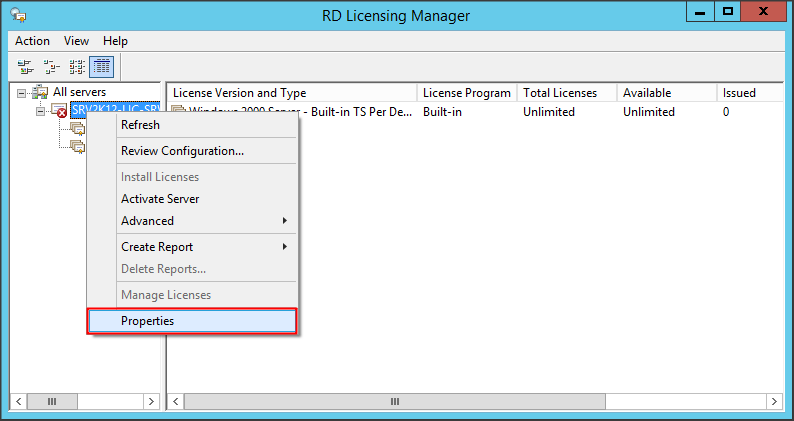Click the All servers tree icon
The height and width of the screenshot is (421, 794).
pyautogui.click(x=40, y=92)
